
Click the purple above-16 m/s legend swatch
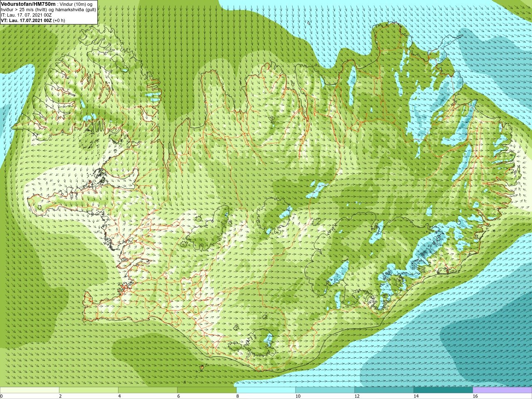point(502,390)
